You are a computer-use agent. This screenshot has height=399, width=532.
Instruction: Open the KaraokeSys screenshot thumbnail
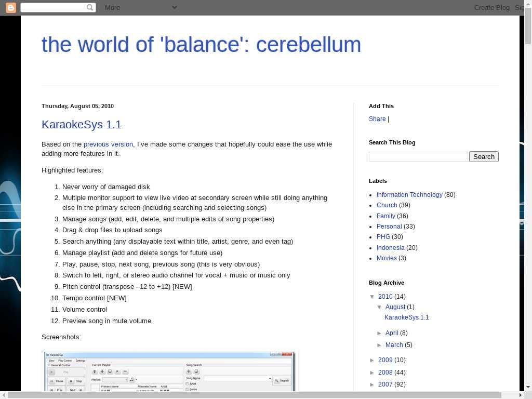click(x=169, y=371)
